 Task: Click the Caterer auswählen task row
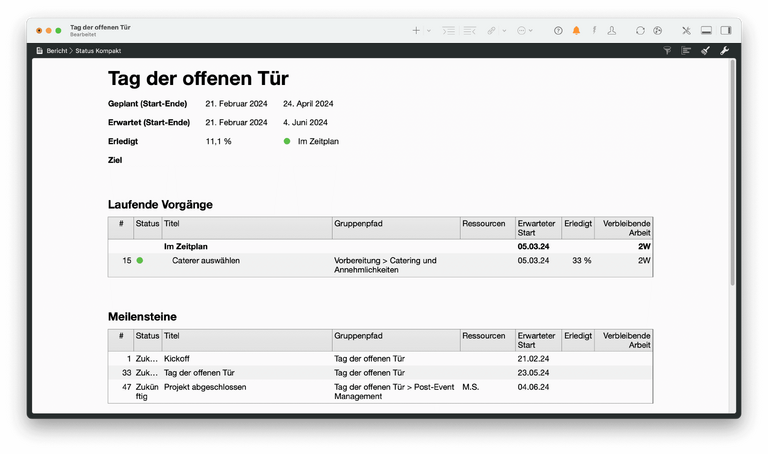(x=206, y=260)
